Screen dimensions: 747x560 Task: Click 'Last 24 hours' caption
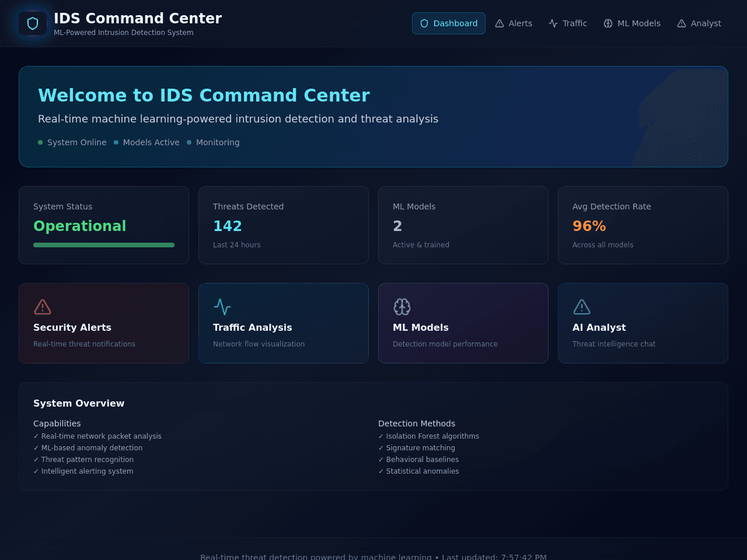237,245
